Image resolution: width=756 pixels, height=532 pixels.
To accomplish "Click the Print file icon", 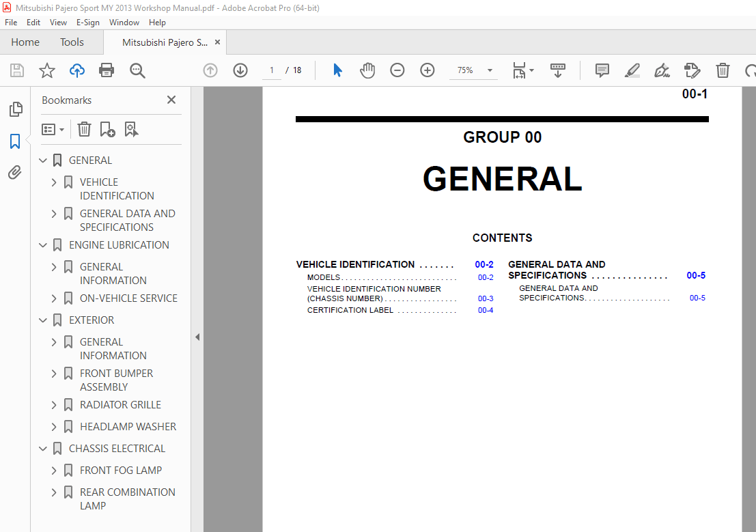I will click(x=106, y=70).
